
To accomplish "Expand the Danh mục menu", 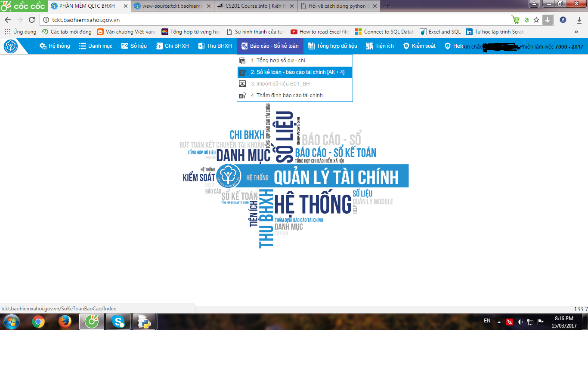I will point(96,46).
